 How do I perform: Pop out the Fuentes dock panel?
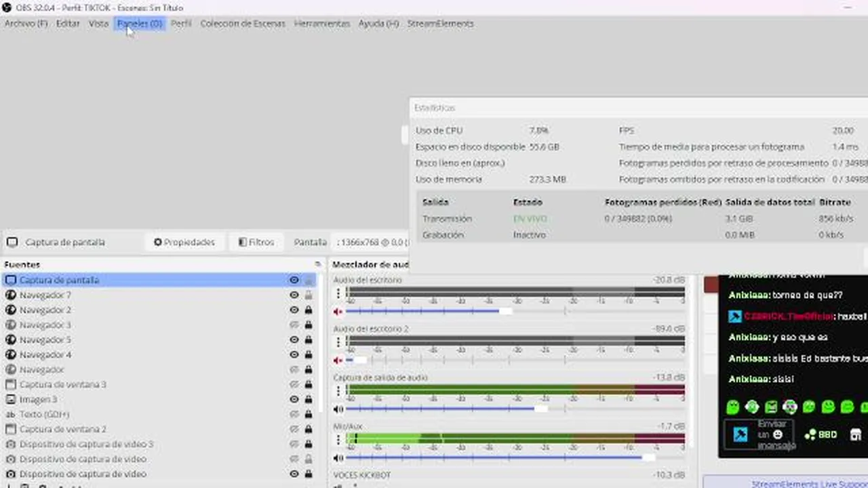tap(318, 264)
